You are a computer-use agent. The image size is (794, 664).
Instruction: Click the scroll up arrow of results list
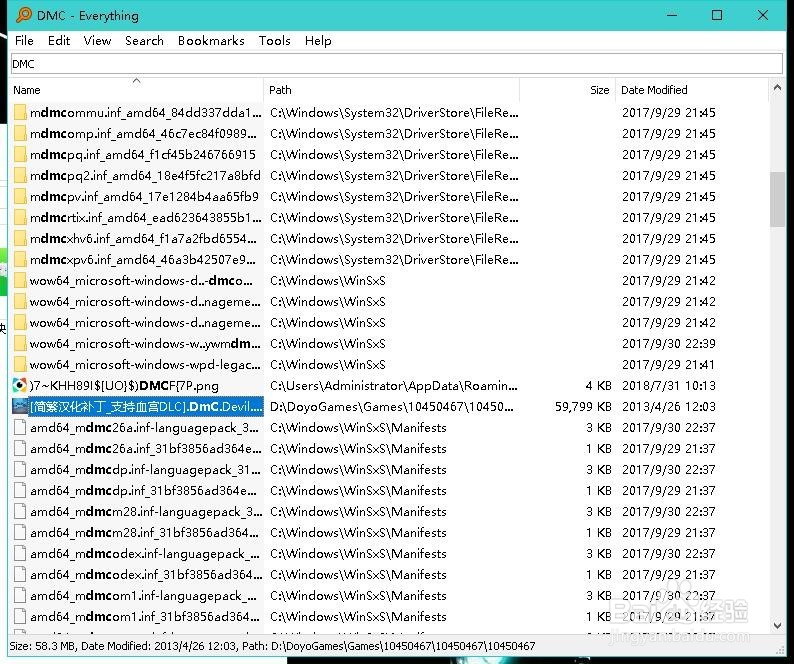point(777,88)
